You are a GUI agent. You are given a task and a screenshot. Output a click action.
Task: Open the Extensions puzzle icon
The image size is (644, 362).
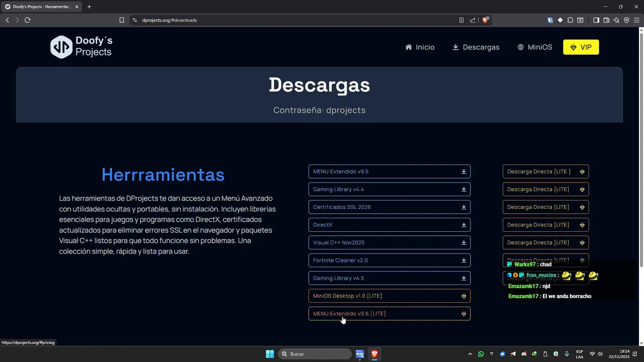[570, 20]
